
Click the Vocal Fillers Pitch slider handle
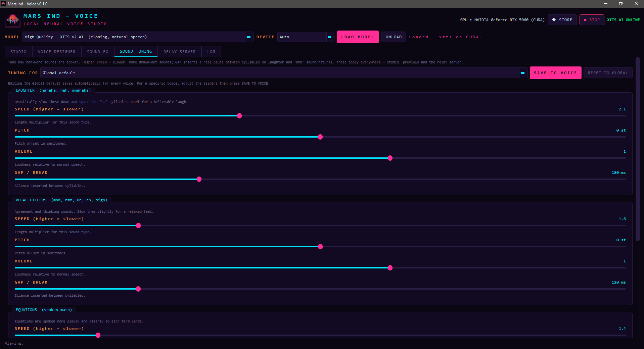(320, 247)
